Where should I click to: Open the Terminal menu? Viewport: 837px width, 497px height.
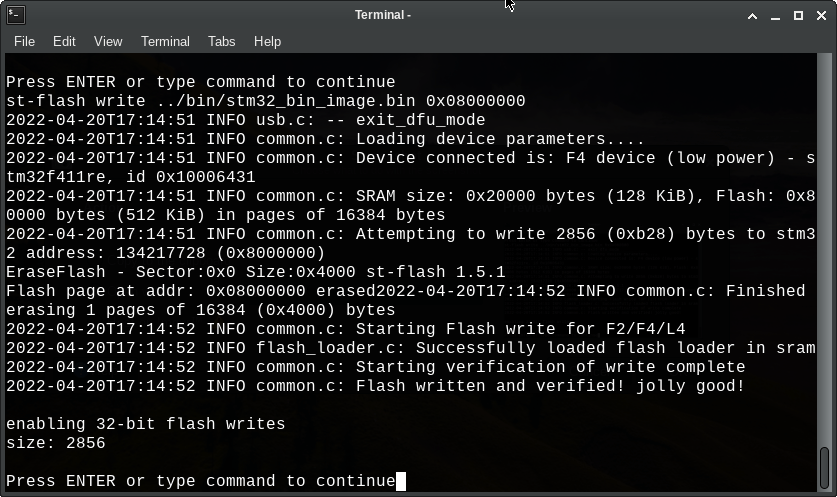[165, 41]
